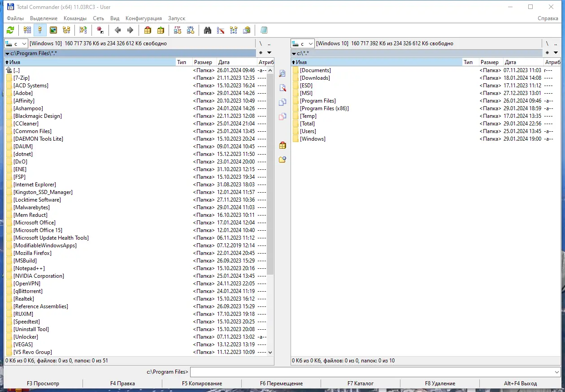Viewport: 565px width, 392px height.
Task: Open the URL new connection icon
Action: coord(191,30)
